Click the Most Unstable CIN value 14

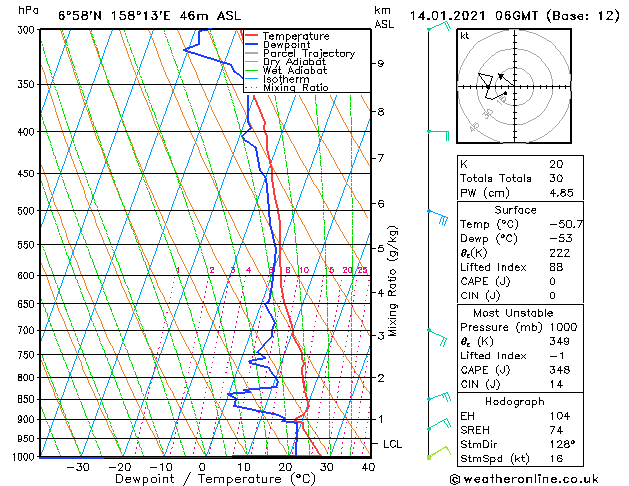(x=556, y=384)
